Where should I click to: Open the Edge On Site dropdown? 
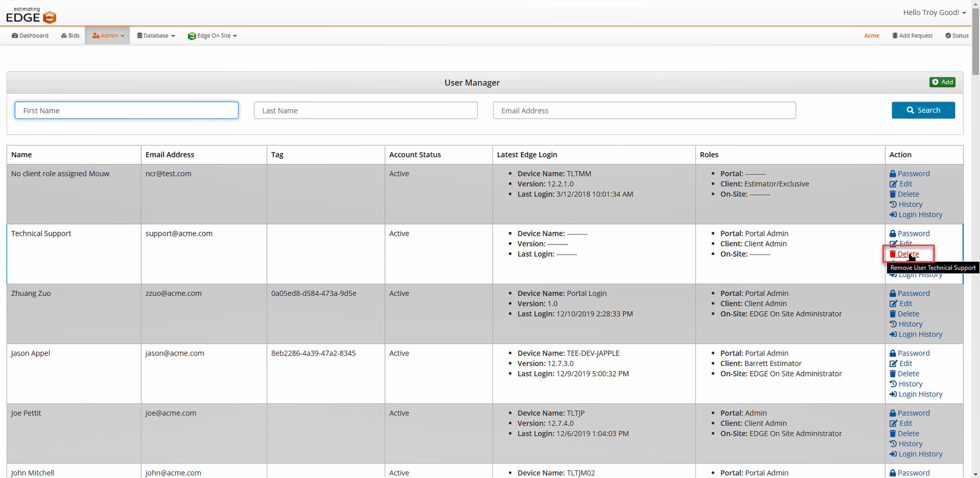(212, 36)
